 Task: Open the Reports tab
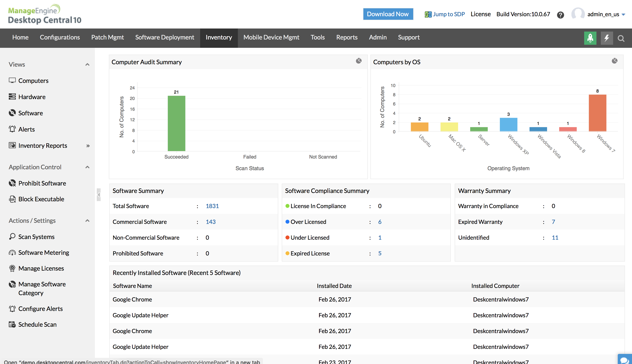[x=347, y=37]
